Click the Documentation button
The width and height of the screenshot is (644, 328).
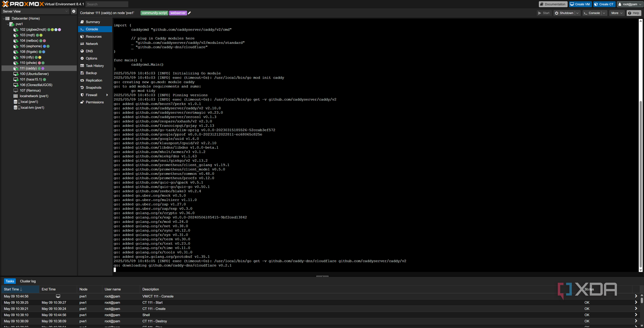(x=553, y=4)
